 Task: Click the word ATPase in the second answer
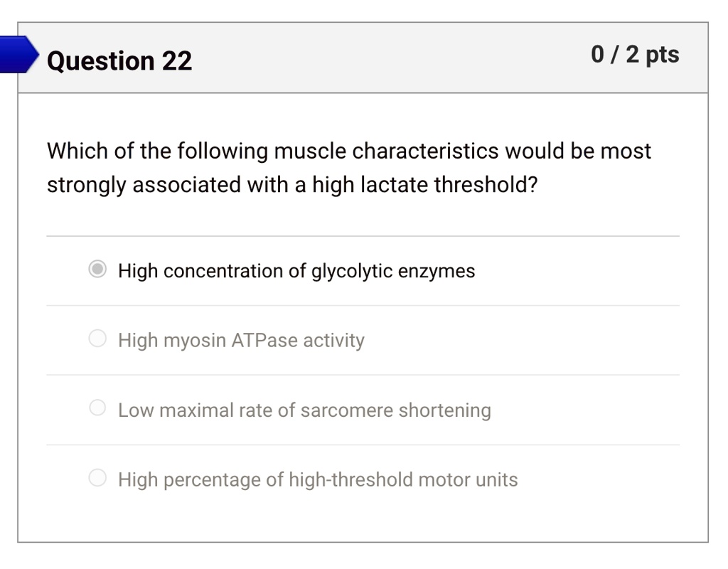(264, 341)
